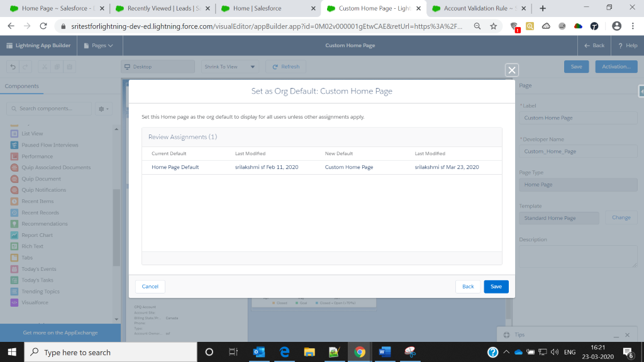Open components settings gear icon

(x=103, y=109)
